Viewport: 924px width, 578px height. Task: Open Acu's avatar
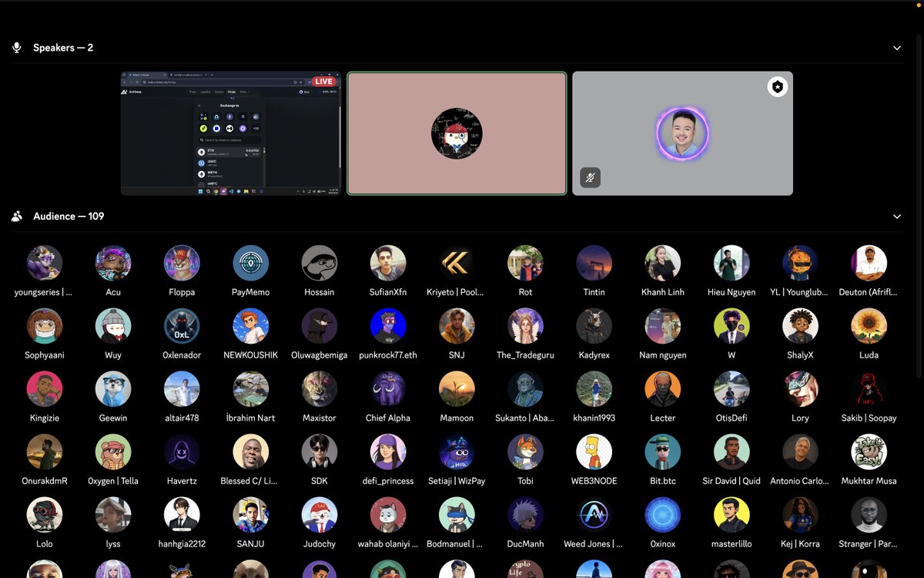tap(113, 263)
